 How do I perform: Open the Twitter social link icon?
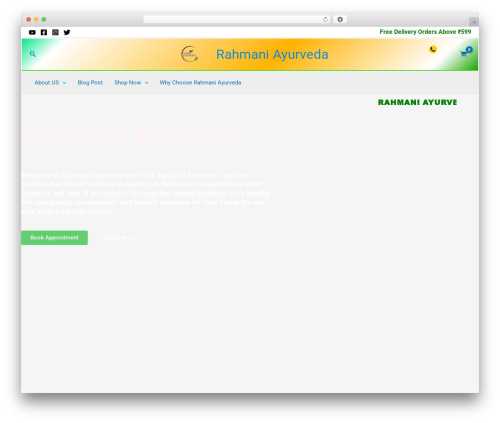coord(67,32)
